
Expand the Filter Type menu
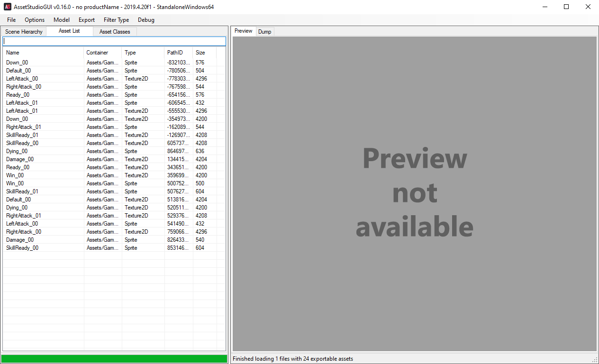116,20
